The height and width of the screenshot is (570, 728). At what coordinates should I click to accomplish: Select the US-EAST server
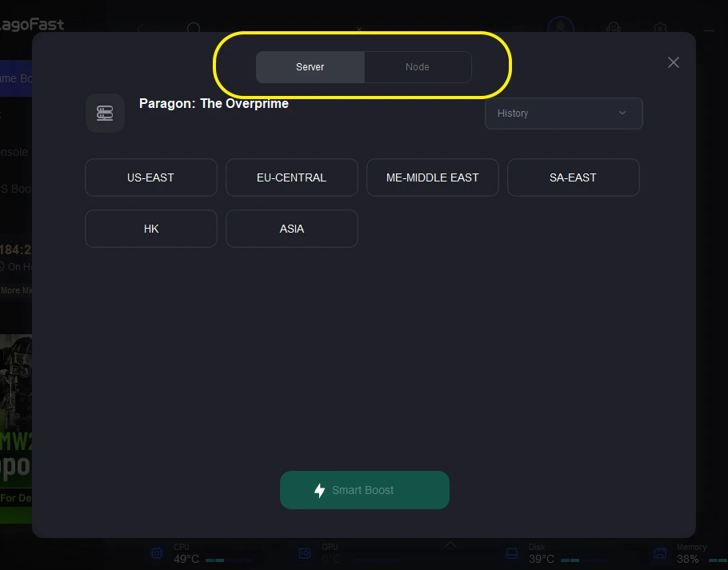(x=151, y=177)
